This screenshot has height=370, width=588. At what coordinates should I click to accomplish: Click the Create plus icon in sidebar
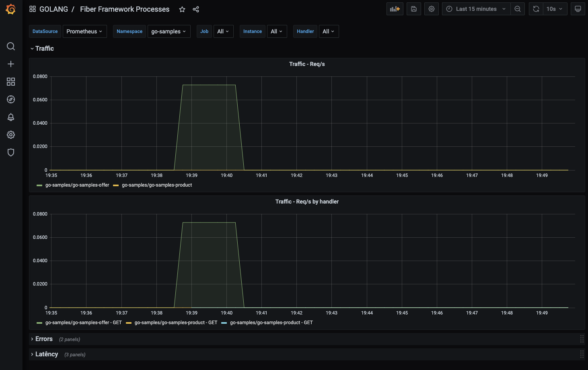[x=11, y=64]
